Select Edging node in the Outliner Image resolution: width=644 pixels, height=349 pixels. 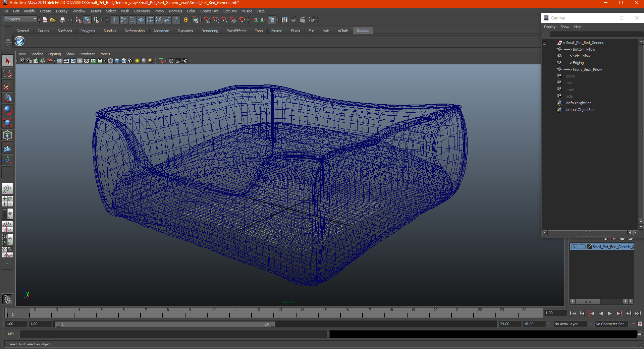(578, 63)
